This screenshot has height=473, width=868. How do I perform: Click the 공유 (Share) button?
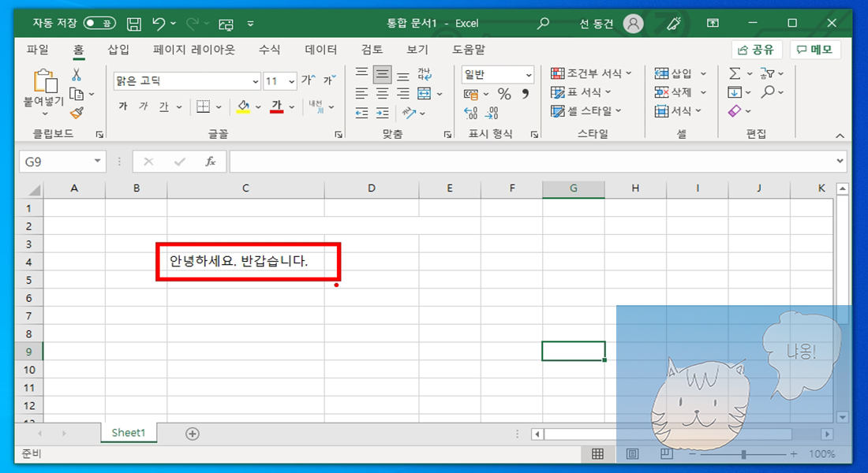click(756, 50)
